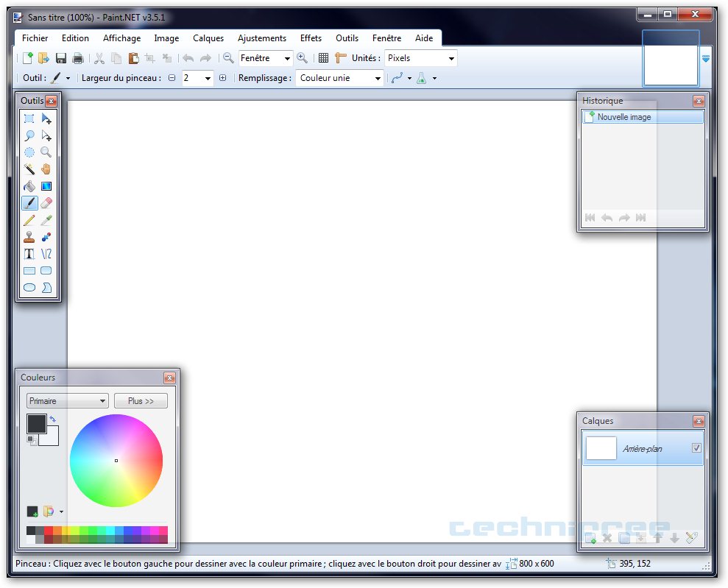Activate the Color Picker eyedropper tool
The image size is (728, 588).
[46, 220]
